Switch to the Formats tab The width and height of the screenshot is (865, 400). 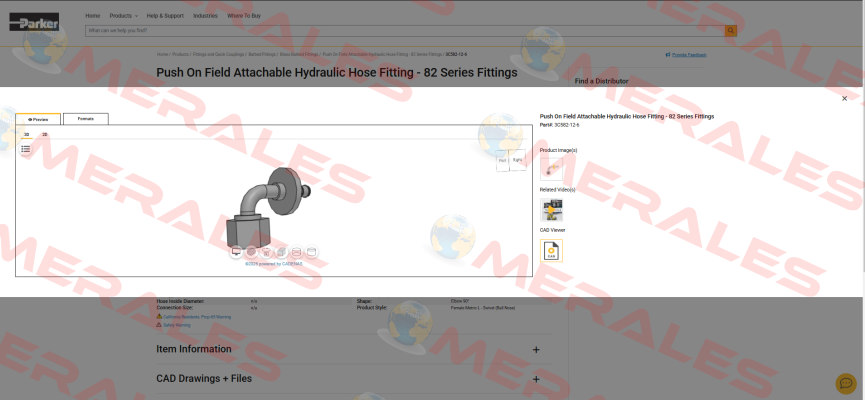pos(86,119)
